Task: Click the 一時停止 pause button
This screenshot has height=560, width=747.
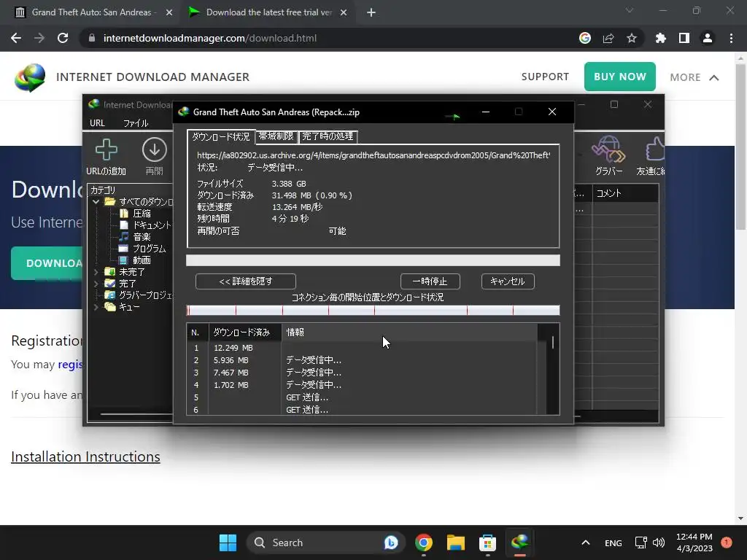Action: tap(430, 281)
